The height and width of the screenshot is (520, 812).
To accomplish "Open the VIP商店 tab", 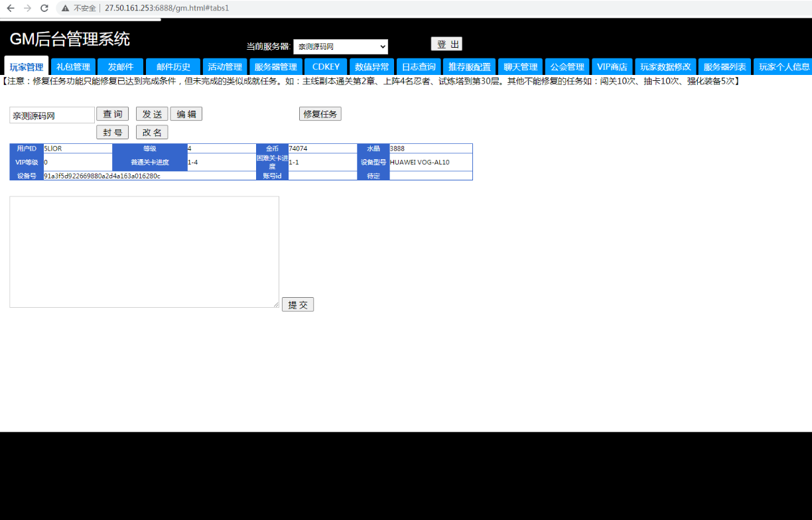I will point(612,67).
